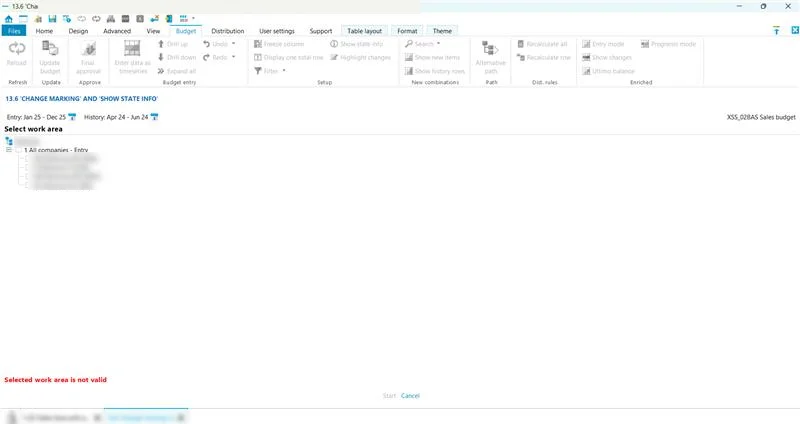Click the Drill down command
The width and height of the screenshot is (800, 424).
point(177,58)
